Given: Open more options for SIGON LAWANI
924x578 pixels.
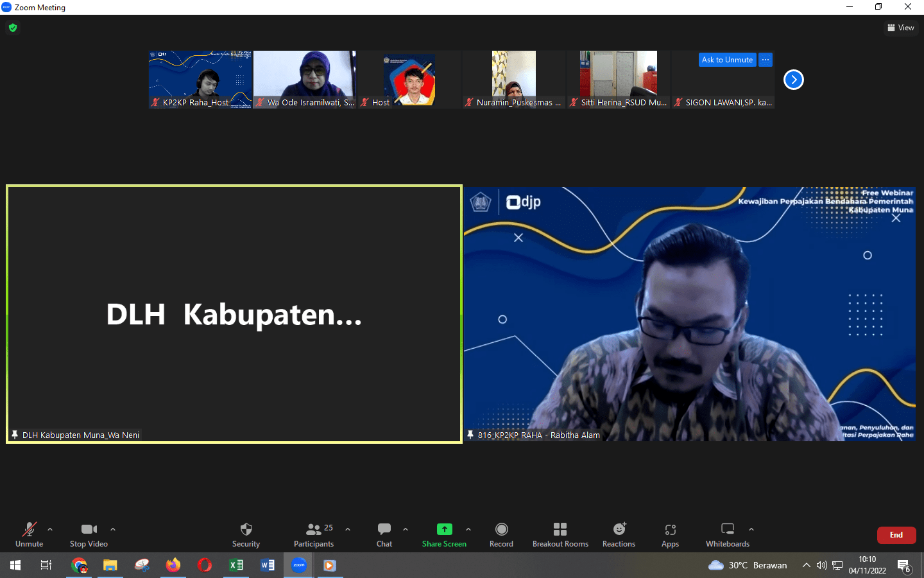Looking at the screenshot, I should (x=766, y=60).
